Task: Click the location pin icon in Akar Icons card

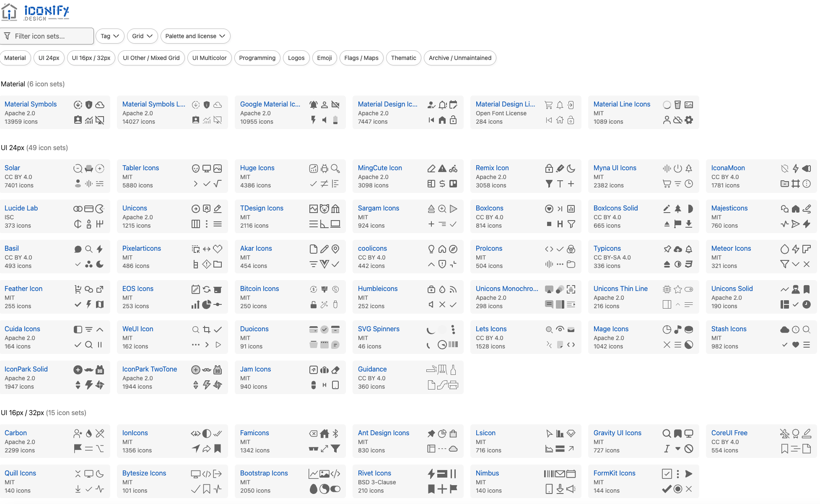Action: pos(335,249)
